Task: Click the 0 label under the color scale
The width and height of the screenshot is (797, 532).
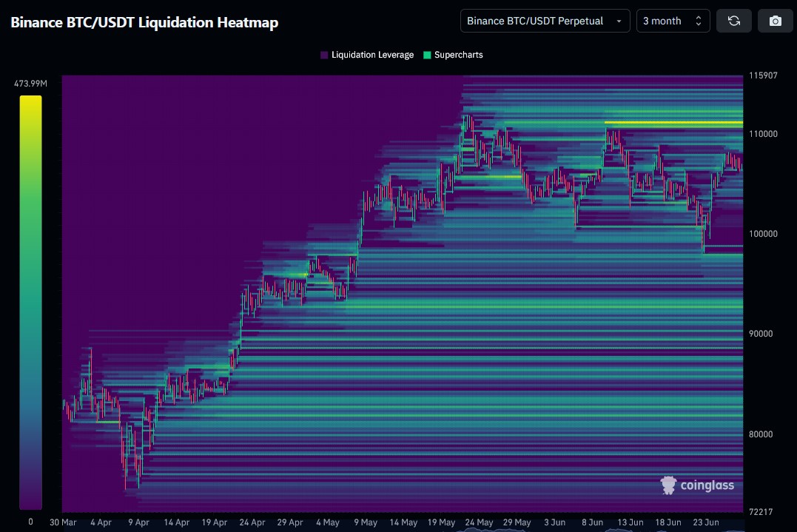Action: [30, 522]
